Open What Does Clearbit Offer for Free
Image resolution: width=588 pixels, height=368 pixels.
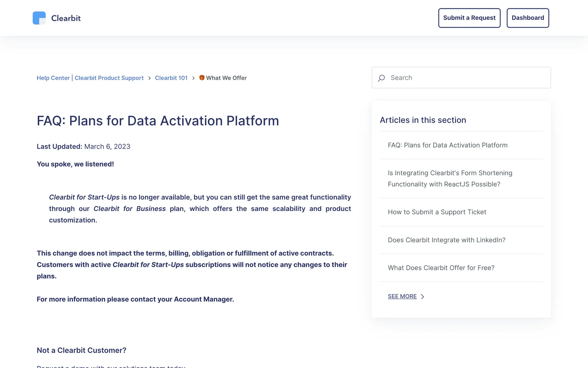(x=441, y=268)
